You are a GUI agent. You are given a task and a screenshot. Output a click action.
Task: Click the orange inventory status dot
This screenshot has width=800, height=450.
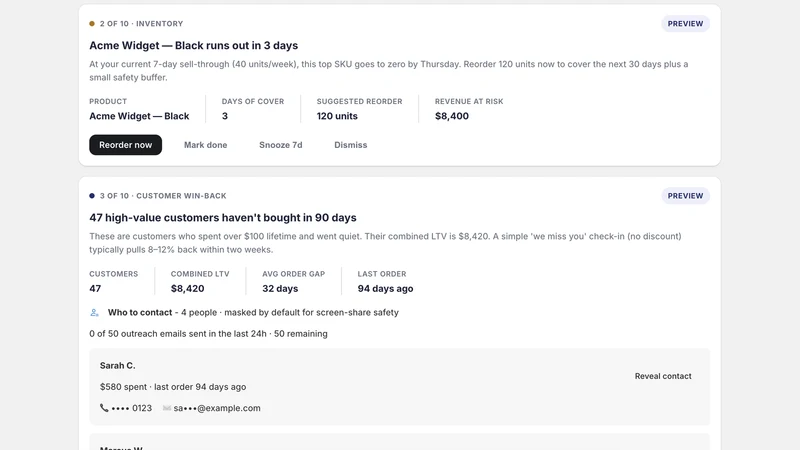click(x=92, y=23)
